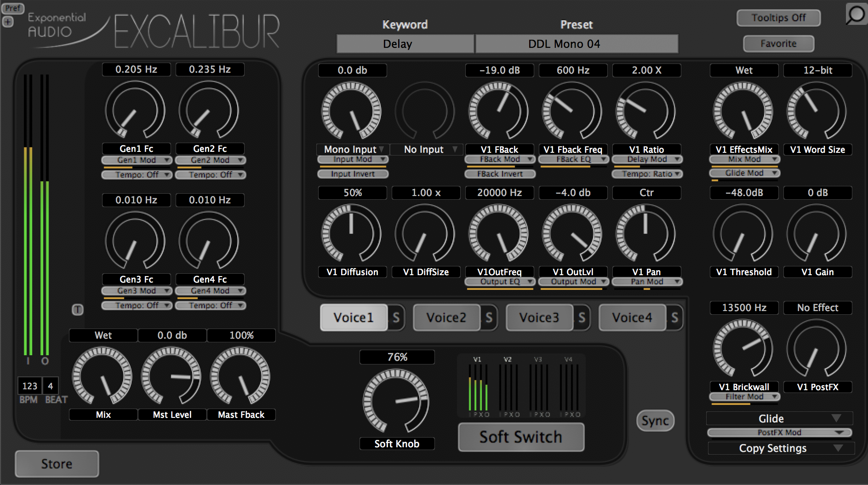Click the V1 Fback Freq knob
The width and height of the screenshot is (868, 485).
point(572,111)
